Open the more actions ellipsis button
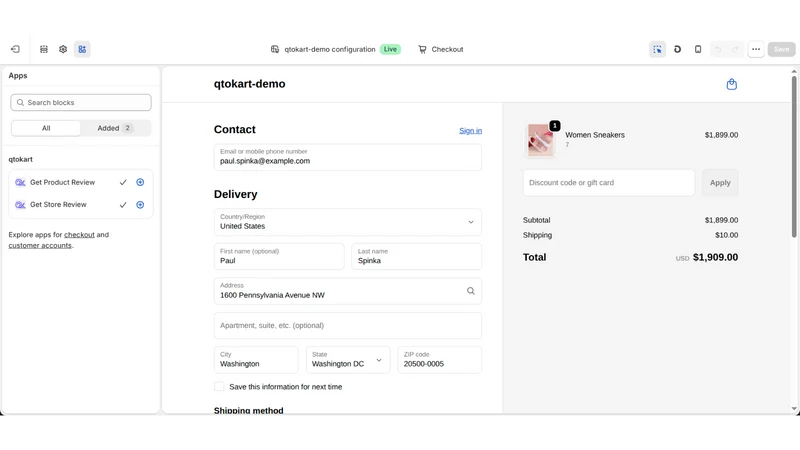The width and height of the screenshot is (800, 450). [756, 49]
